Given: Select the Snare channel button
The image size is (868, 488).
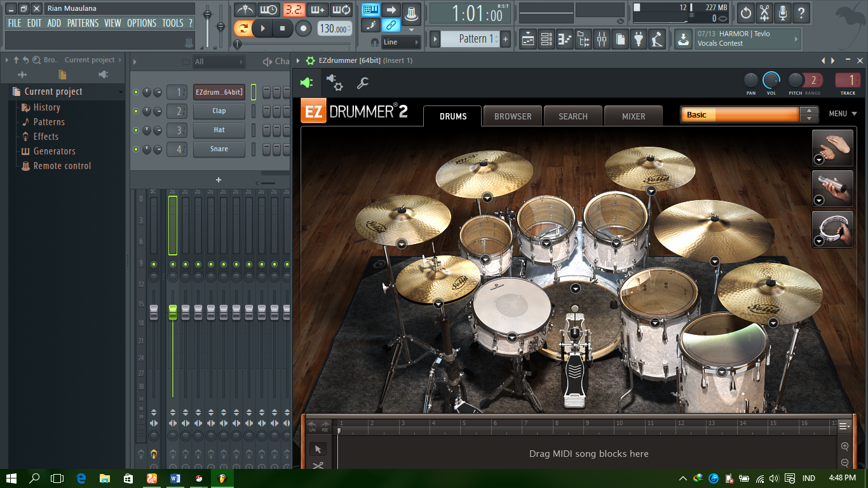Looking at the screenshot, I should [x=219, y=149].
